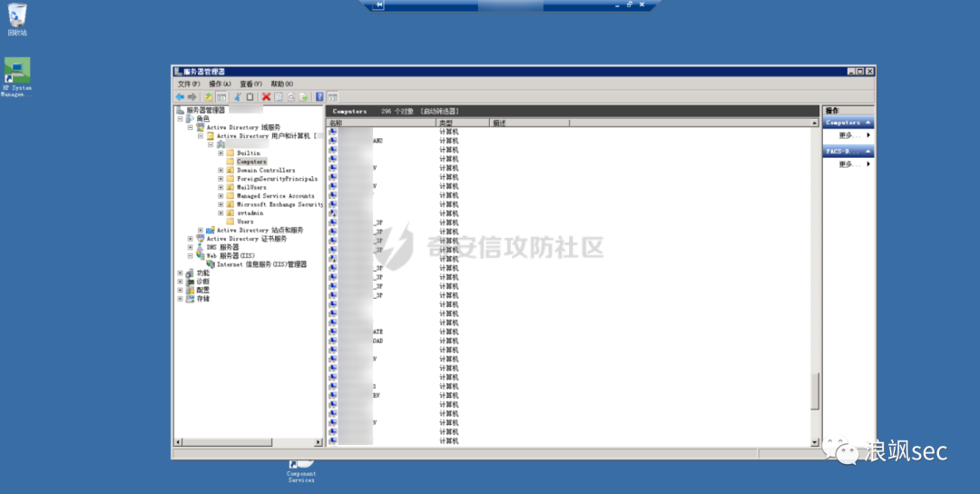Select the Computers folder in tree
980x494 pixels.
[251, 162]
